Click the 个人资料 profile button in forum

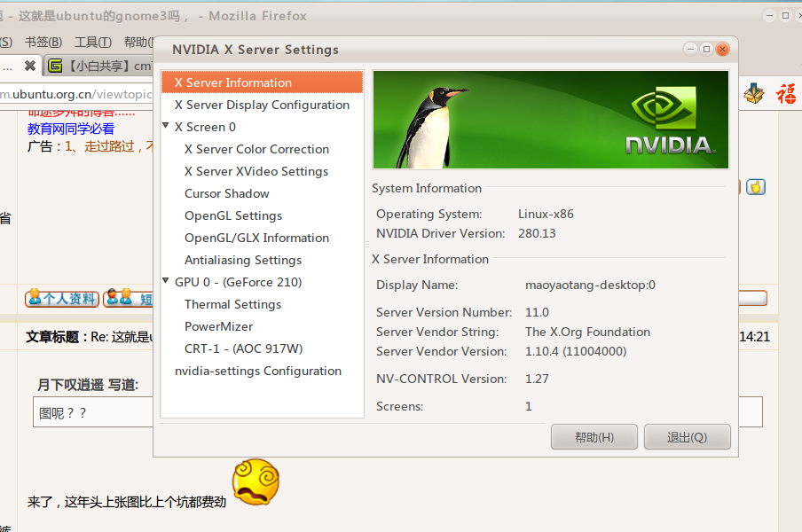[62, 299]
